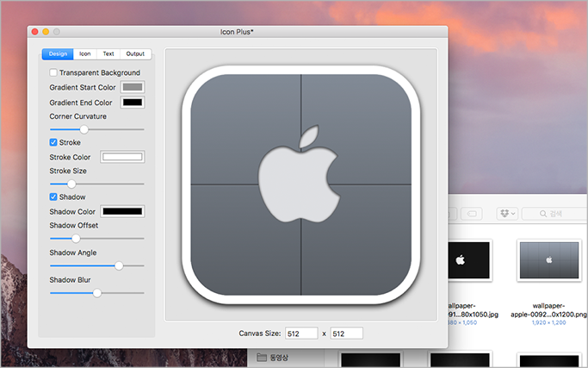
Task: Open the Dropbox dropdown in Finder toolbar
Action: [508, 214]
